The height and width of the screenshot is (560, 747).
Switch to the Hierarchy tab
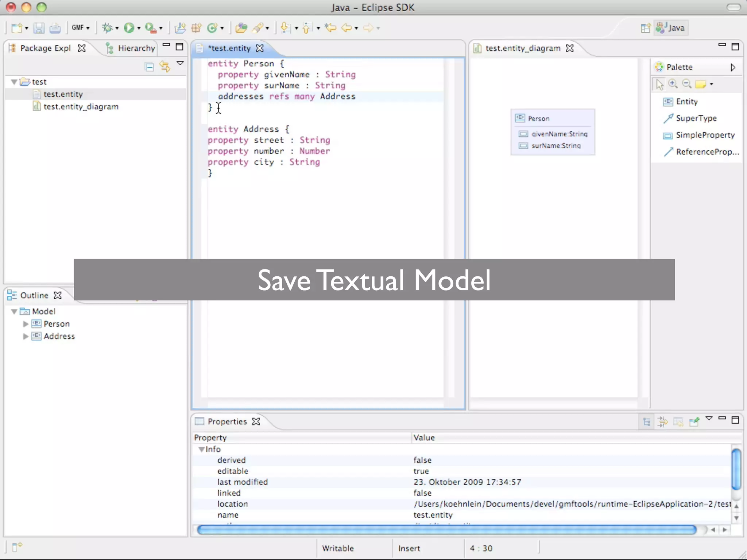[x=131, y=48]
